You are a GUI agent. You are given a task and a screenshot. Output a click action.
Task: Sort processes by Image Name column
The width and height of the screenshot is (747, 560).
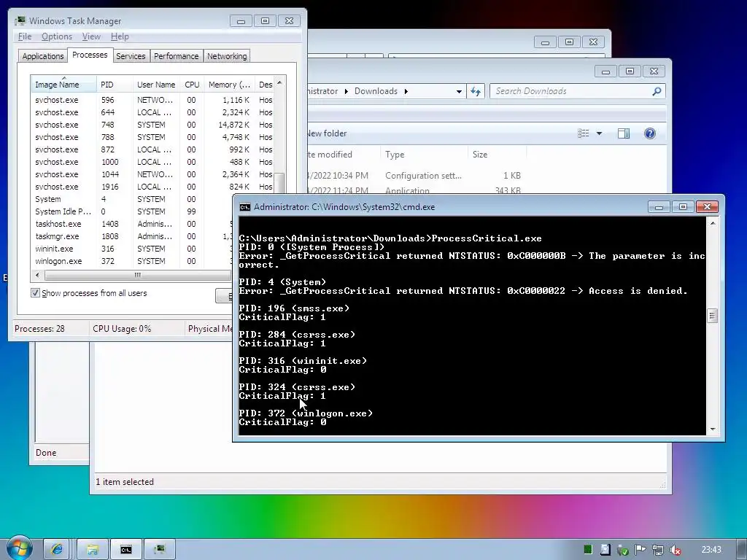click(63, 85)
